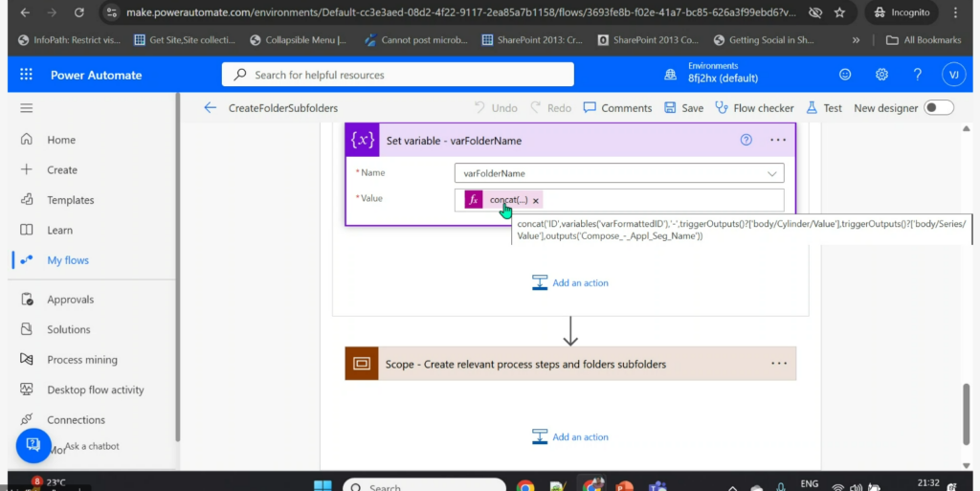
Task: Click the Incognito indicator button
Action: pos(901,12)
